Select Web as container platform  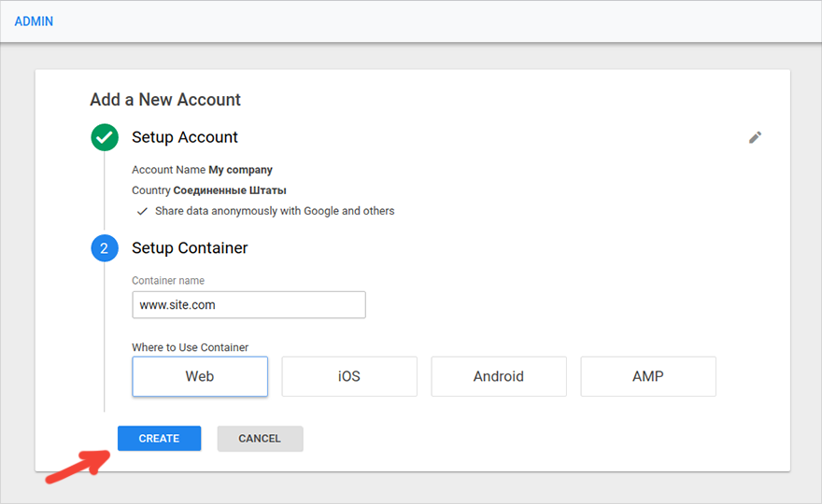200,377
